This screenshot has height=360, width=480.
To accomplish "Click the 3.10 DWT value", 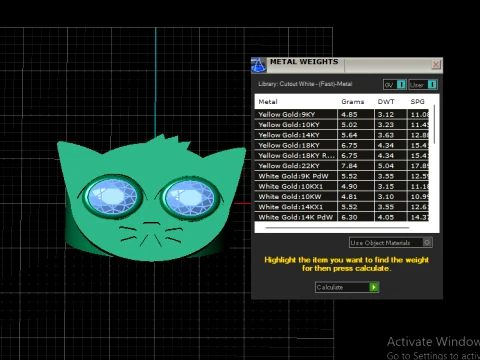I will [386, 197].
